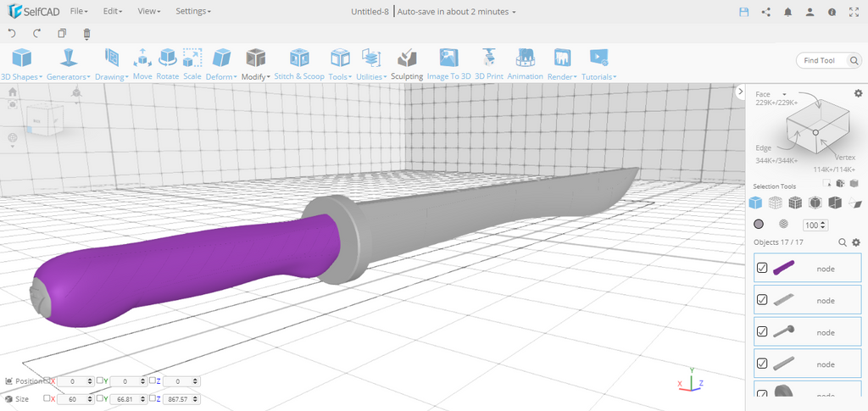Toggle checkbox for purple handle node
Image resolution: width=868 pixels, height=411 pixels.
762,268
